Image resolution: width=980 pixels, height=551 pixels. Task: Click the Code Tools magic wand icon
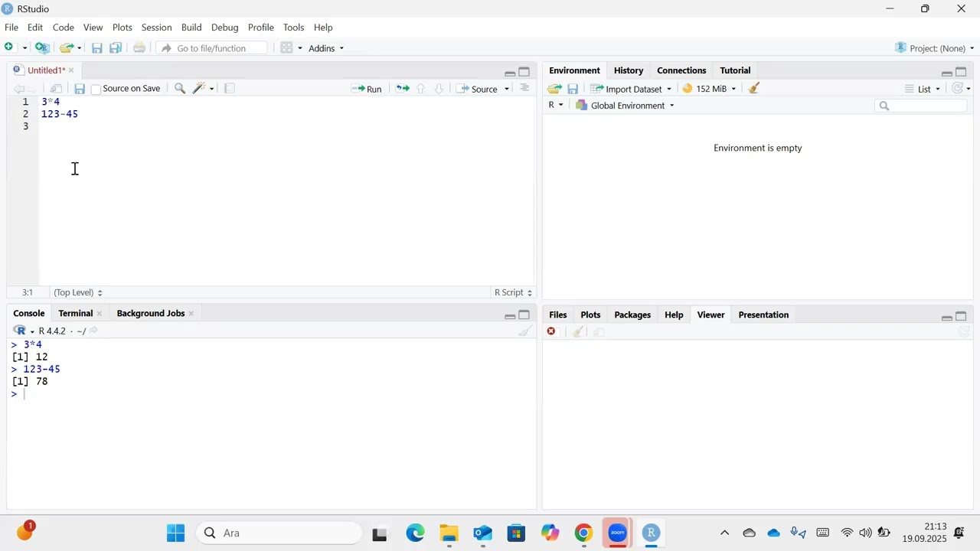coord(200,89)
